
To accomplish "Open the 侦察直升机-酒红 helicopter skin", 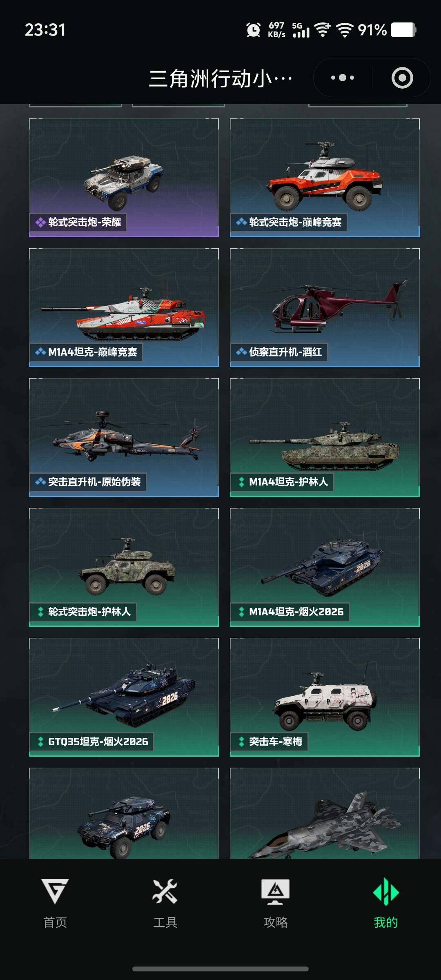I will (325, 307).
